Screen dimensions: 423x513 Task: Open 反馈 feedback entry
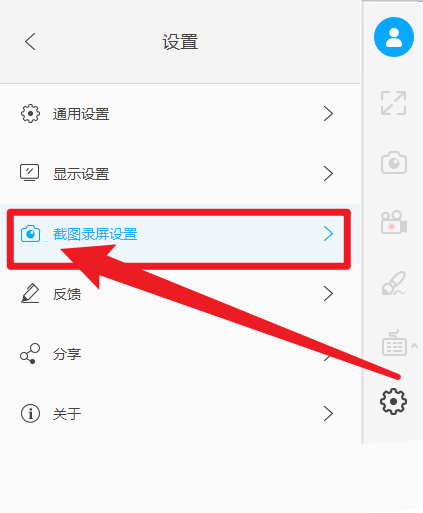pos(180,294)
